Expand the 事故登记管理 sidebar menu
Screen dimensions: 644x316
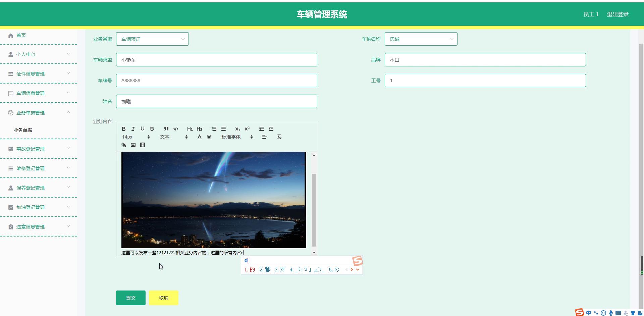coord(39,149)
